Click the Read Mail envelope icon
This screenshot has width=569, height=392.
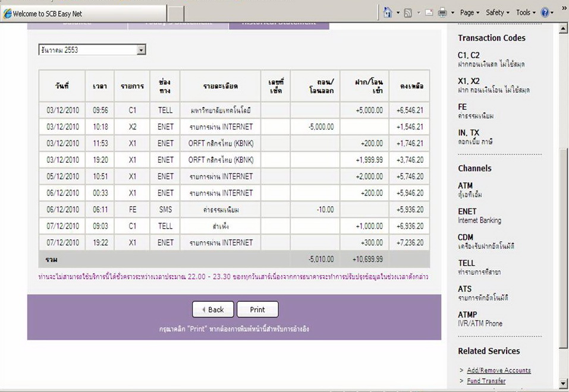point(429,12)
